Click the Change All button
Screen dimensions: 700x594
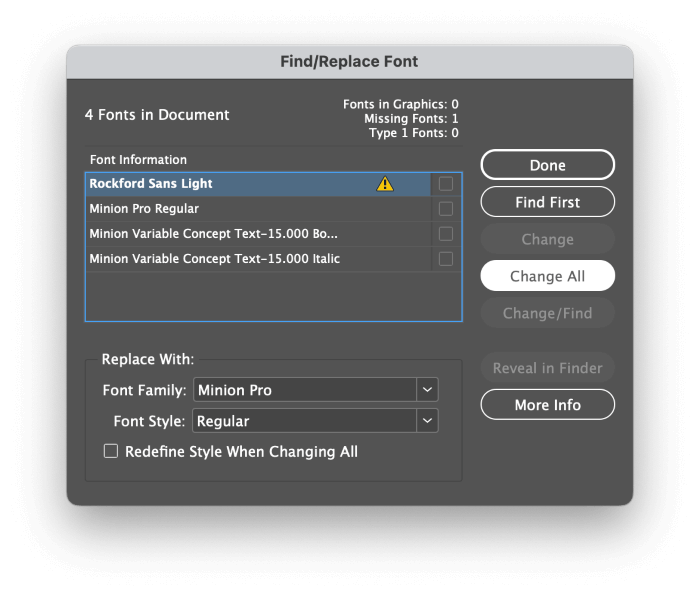(x=547, y=276)
